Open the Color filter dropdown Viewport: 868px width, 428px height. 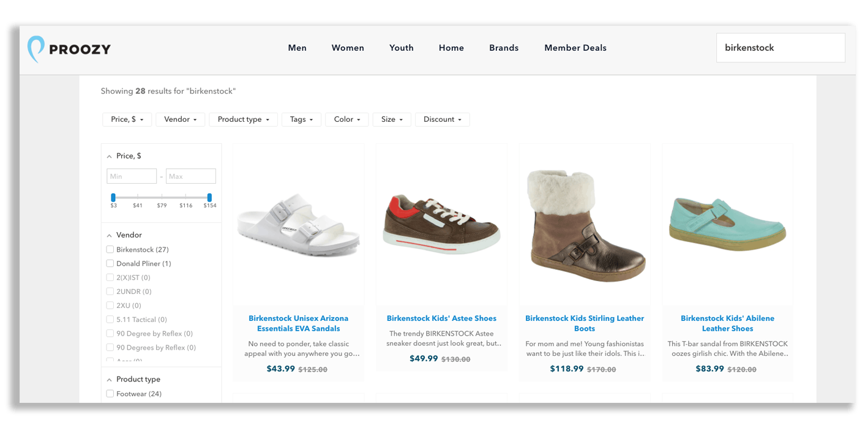coord(346,119)
